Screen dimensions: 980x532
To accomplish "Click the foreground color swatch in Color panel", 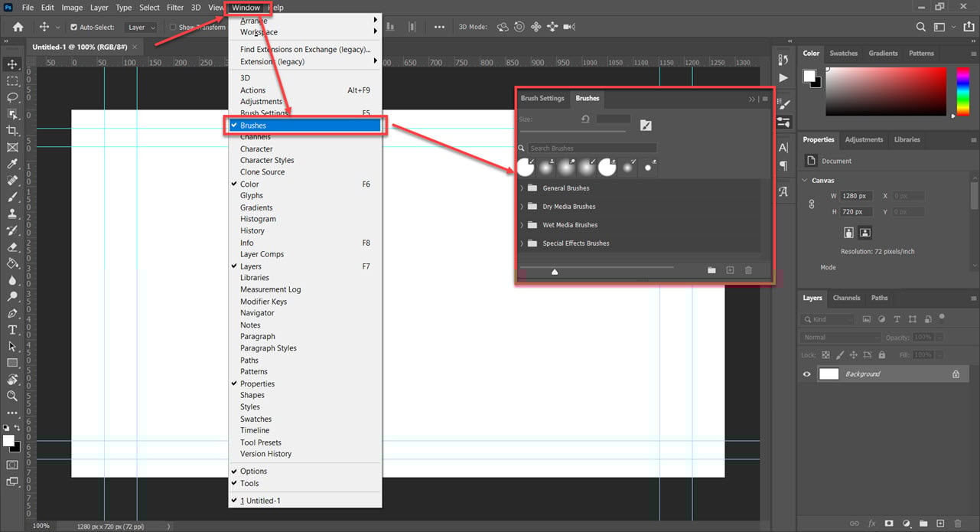I will 809,75.
